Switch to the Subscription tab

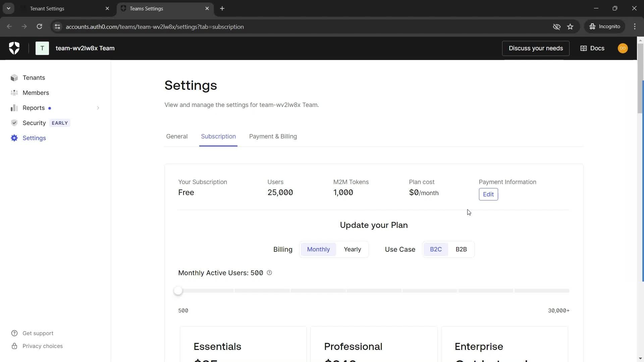pos(218,136)
